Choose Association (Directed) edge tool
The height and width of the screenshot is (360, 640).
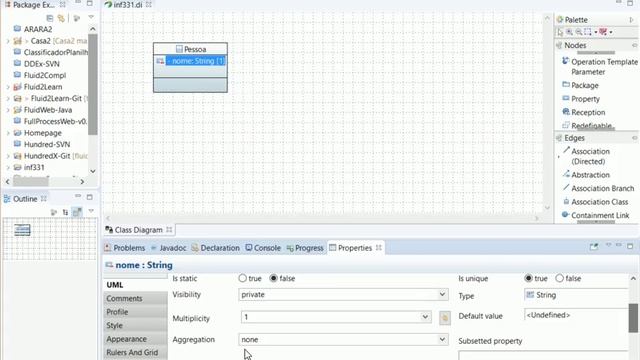587,156
